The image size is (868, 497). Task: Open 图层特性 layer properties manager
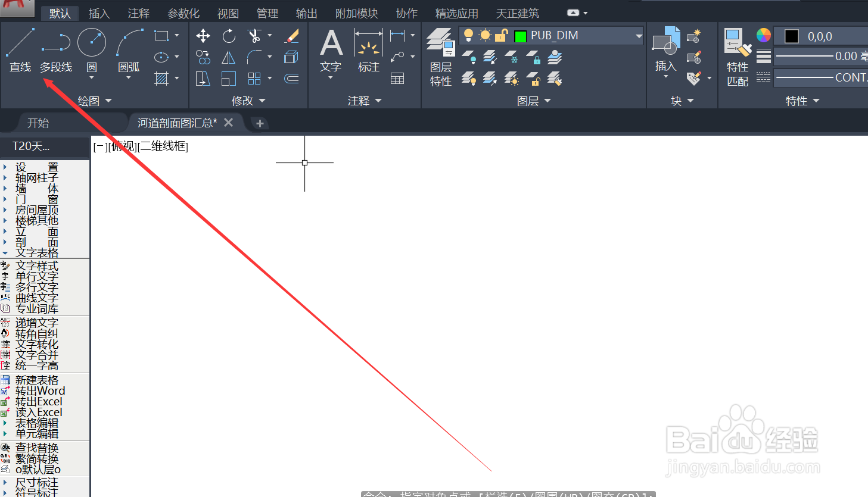coord(441,57)
